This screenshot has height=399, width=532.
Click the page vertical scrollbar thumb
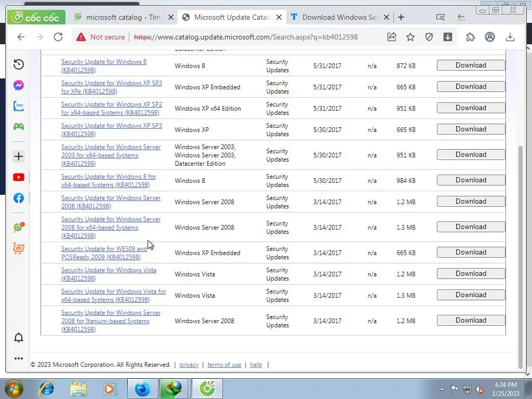click(521, 257)
